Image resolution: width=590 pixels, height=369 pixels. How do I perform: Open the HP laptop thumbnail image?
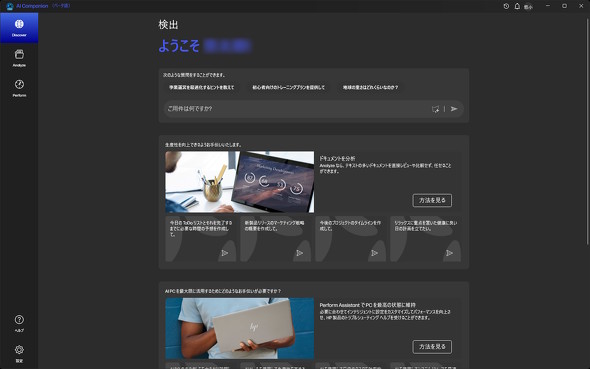[240, 328]
